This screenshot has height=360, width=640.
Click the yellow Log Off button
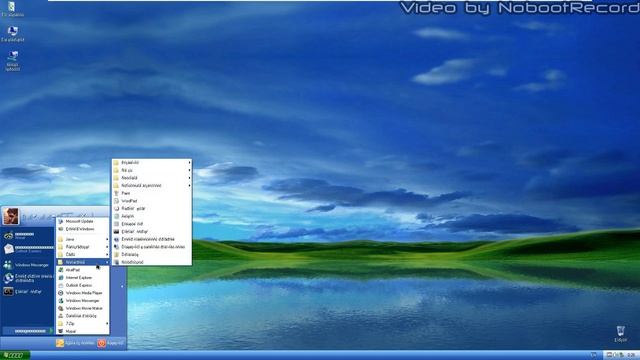click(75, 343)
